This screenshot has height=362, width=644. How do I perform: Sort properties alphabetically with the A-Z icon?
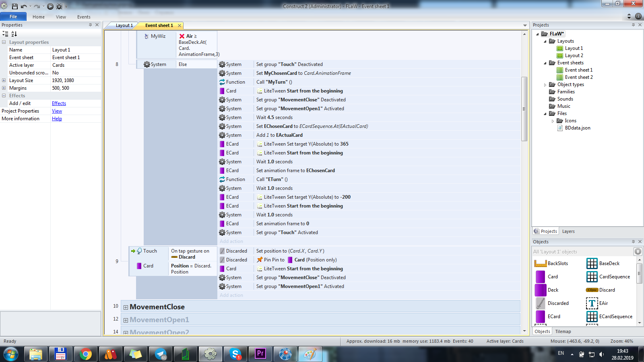click(14, 34)
